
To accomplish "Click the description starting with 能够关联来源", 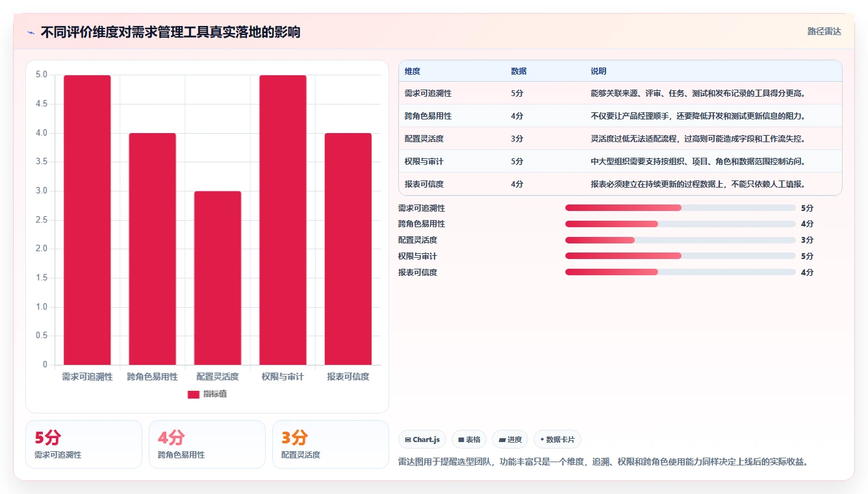I will coord(698,93).
